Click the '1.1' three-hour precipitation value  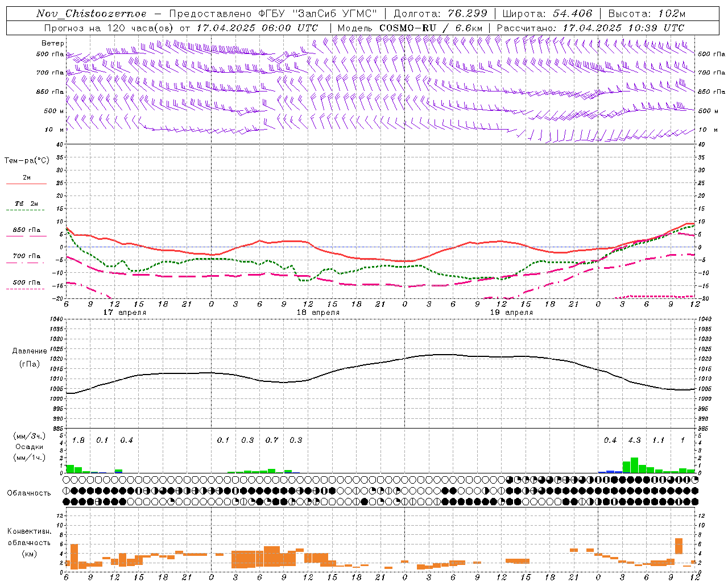pyautogui.click(x=658, y=440)
